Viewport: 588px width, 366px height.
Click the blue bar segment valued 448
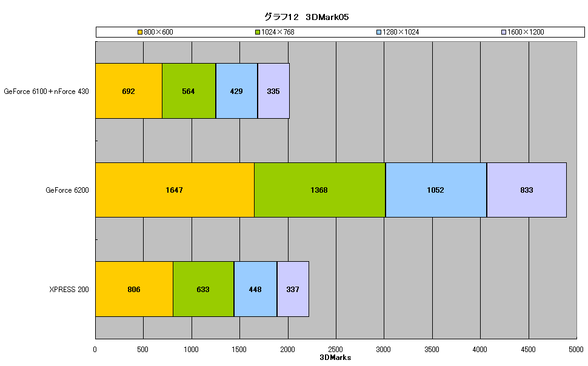pos(255,289)
